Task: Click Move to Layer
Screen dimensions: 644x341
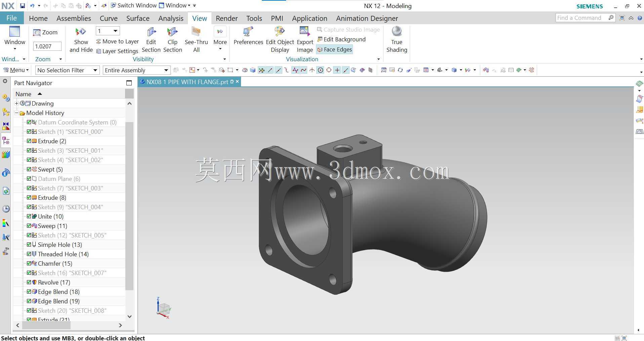Action: point(117,41)
